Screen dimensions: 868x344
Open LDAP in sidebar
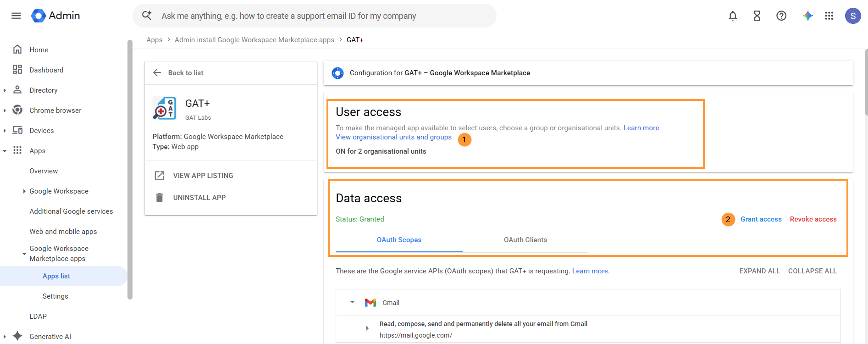[38, 316]
